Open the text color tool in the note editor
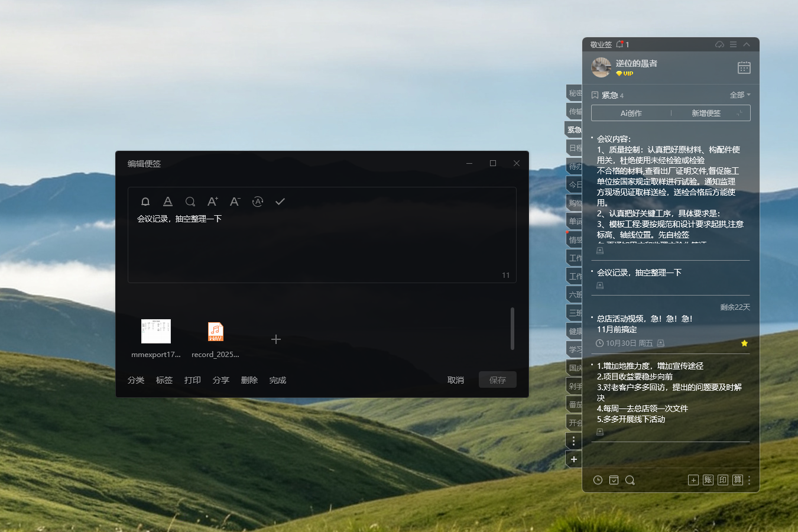Image resolution: width=798 pixels, height=532 pixels. pyautogui.click(x=168, y=202)
